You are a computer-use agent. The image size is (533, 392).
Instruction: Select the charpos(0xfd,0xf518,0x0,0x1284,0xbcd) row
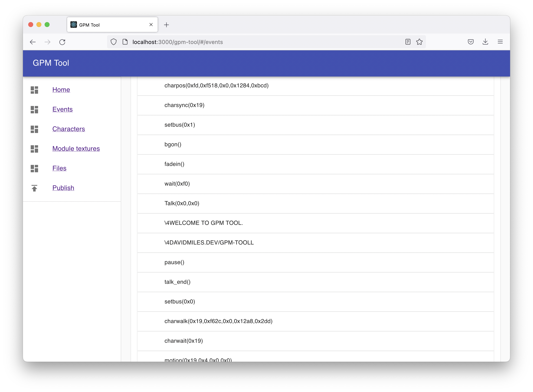(316, 86)
